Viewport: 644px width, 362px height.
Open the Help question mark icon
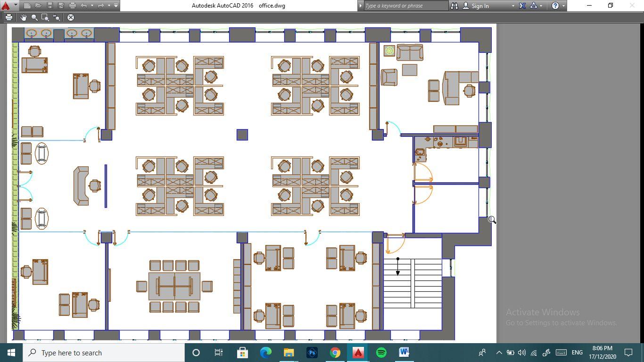555,6
